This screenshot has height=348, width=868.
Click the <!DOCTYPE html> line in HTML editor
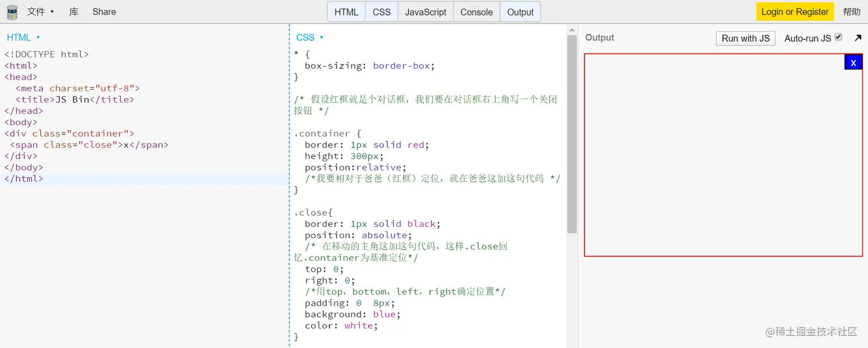click(46, 55)
